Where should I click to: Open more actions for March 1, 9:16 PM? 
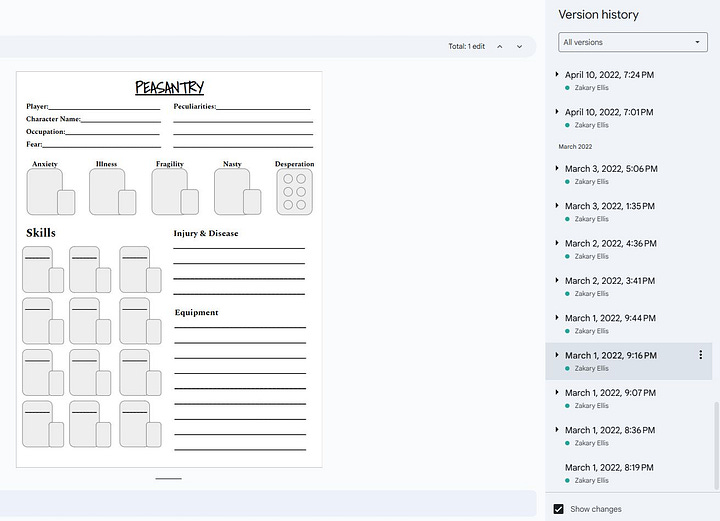coord(700,354)
